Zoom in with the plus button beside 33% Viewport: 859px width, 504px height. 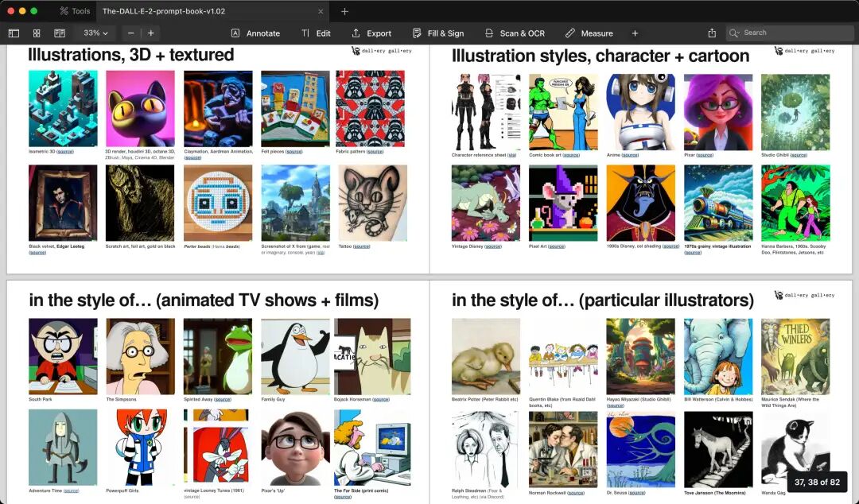[150, 33]
